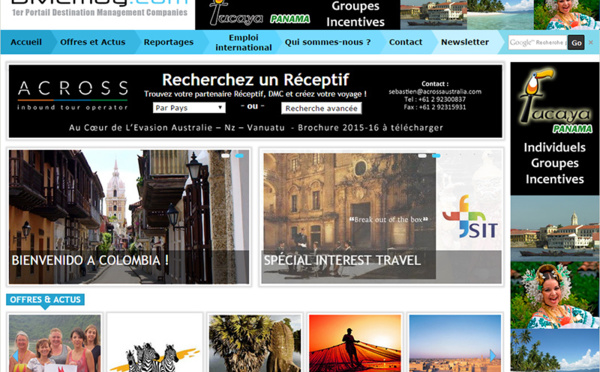Open Qui sommes-nous ? page
The width and height of the screenshot is (600, 372).
[x=328, y=42]
